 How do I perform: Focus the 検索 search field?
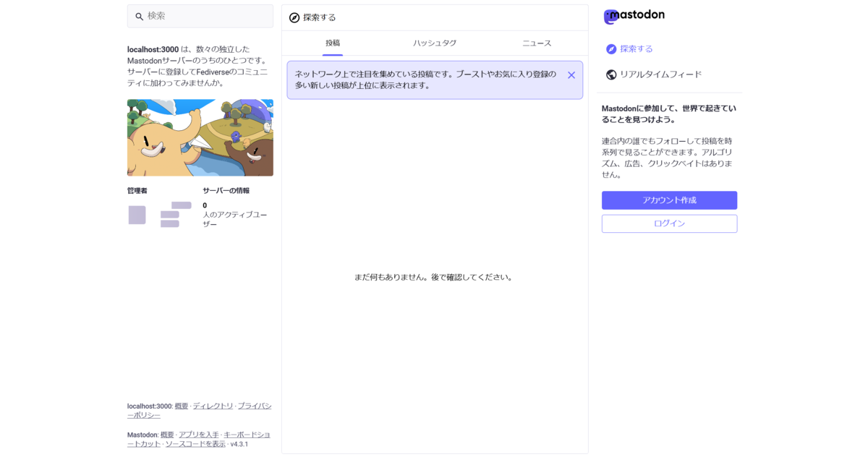[x=200, y=16]
